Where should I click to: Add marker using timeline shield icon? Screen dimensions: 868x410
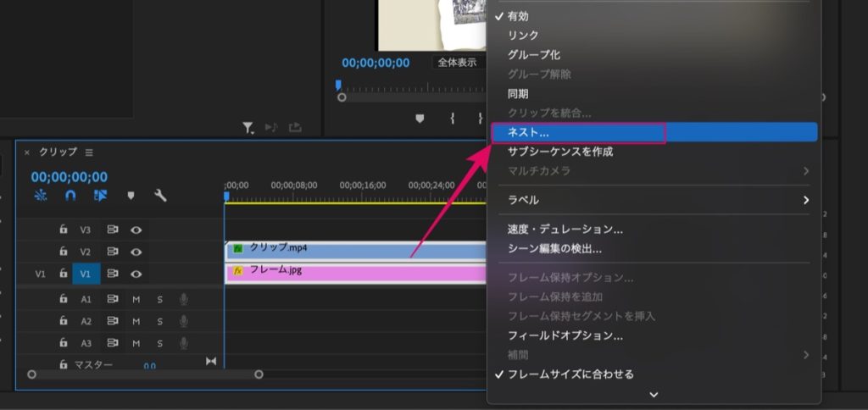pyautogui.click(x=131, y=196)
